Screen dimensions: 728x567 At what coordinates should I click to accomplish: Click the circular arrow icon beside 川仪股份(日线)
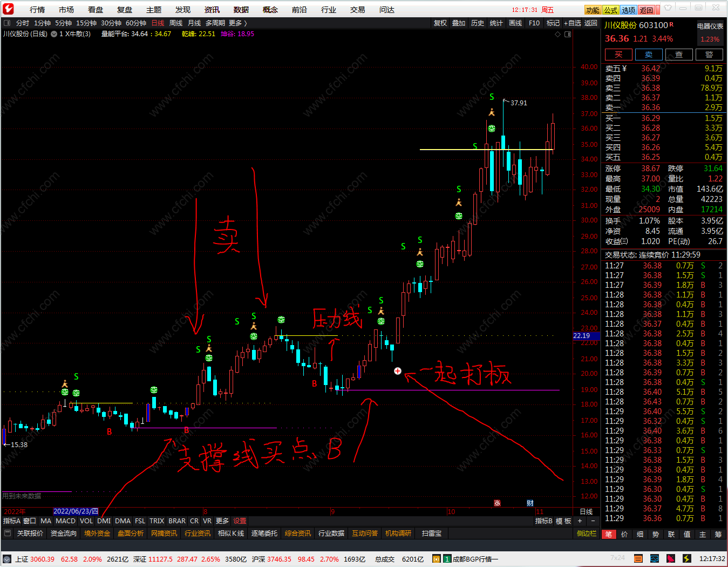pos(54,34)
